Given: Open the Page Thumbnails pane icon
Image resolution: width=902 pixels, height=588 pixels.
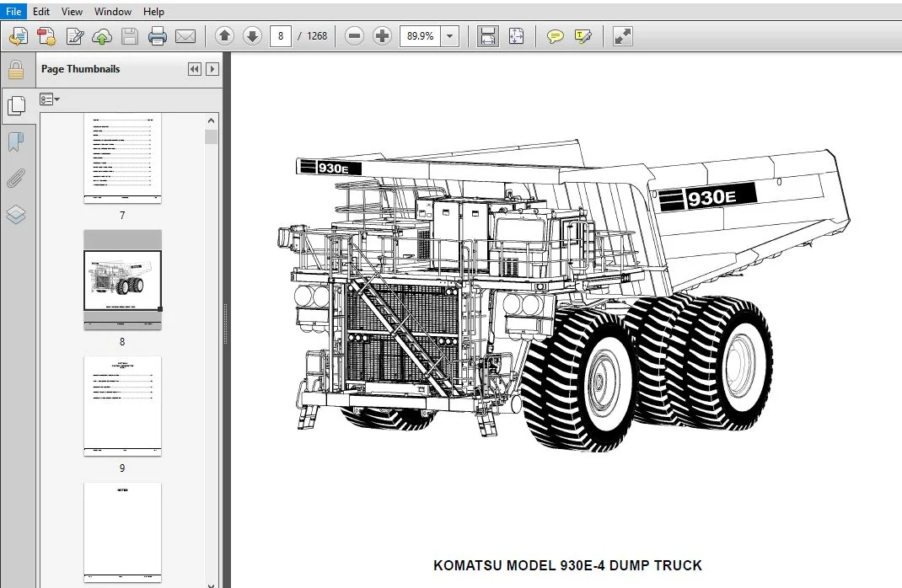Looking at the screenshot, I should tap(17, 105).
